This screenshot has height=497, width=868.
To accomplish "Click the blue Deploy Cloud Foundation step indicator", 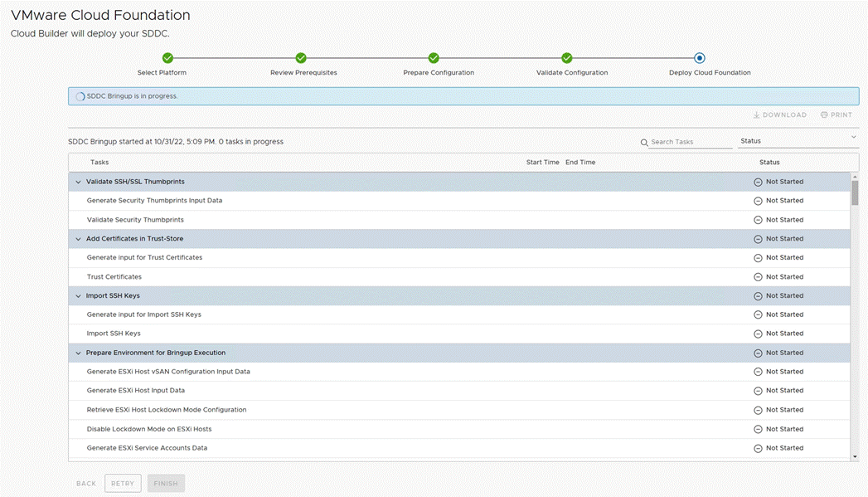I will tap(700, 58).
